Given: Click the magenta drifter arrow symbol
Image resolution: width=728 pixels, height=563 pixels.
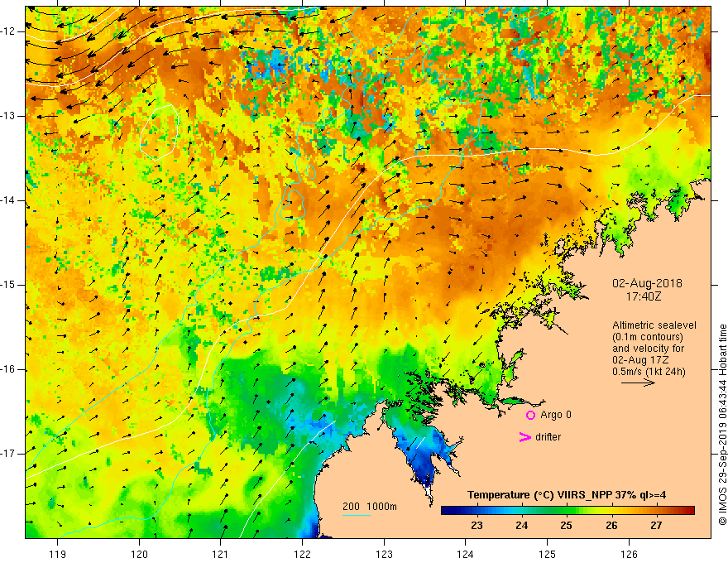Looking at the screenshot, I should click(x=524, y=437).
